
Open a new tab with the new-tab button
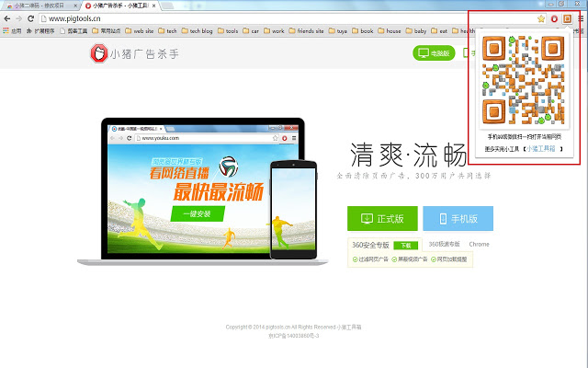point(167,6)
